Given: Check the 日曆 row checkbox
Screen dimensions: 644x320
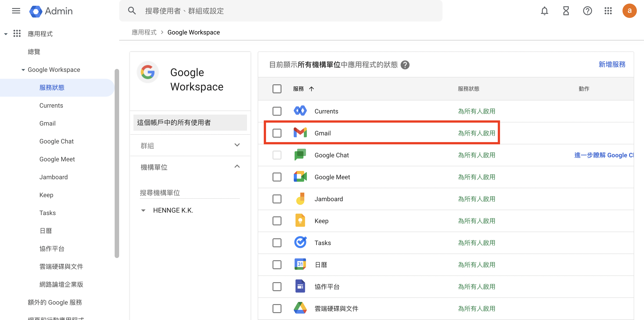Looking at the screenshot, I should (277, 265).
